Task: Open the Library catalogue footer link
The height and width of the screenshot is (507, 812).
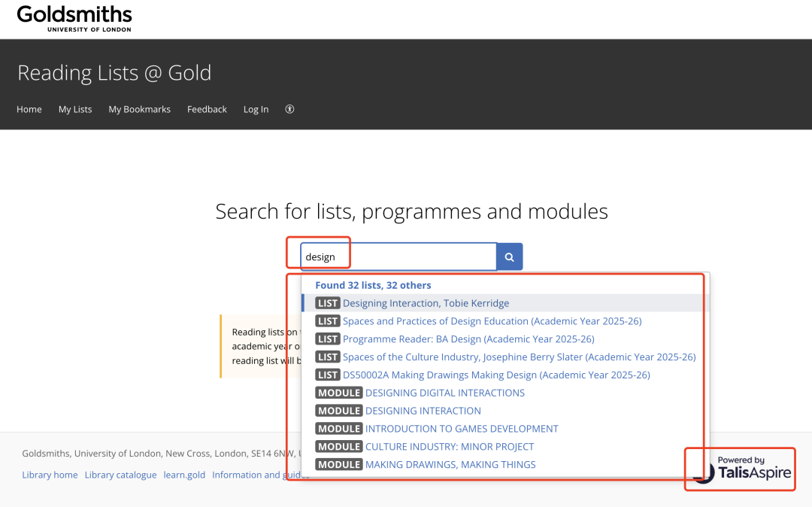Action: click(x=120, y=475)
